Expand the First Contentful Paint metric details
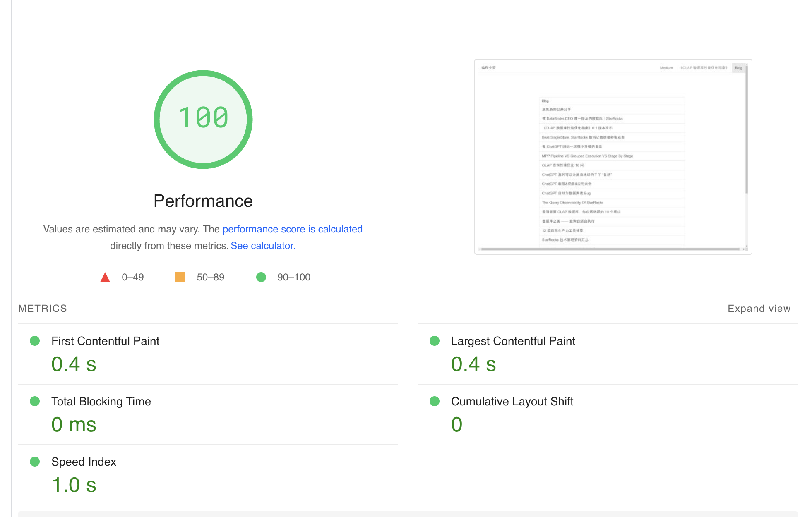The width and height of the screenshot is (812, 517). coord(105,341)
